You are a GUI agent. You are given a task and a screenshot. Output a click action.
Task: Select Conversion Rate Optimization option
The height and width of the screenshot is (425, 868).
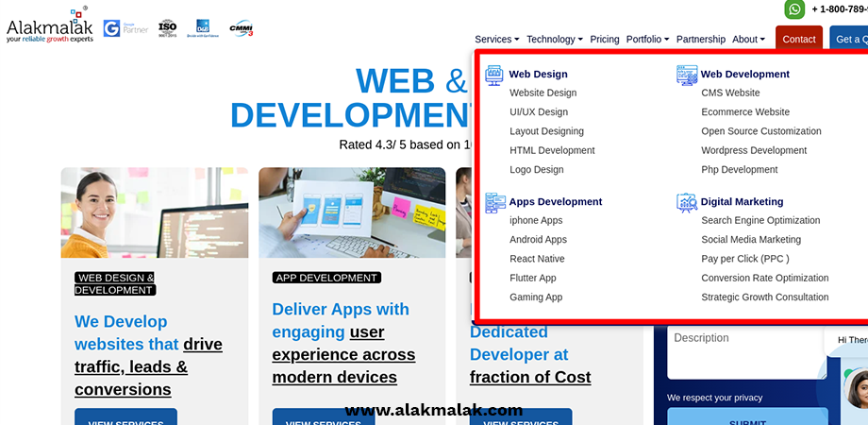[764, 279]
